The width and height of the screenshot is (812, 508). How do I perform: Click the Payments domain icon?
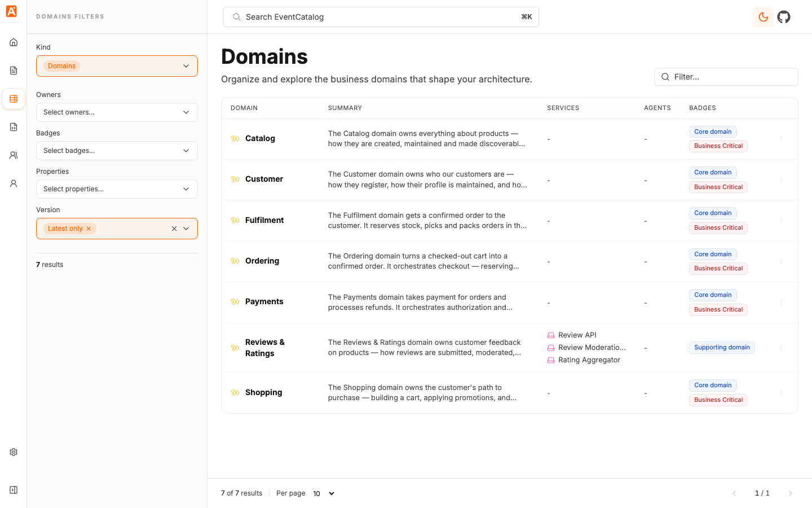pos(235,301)
